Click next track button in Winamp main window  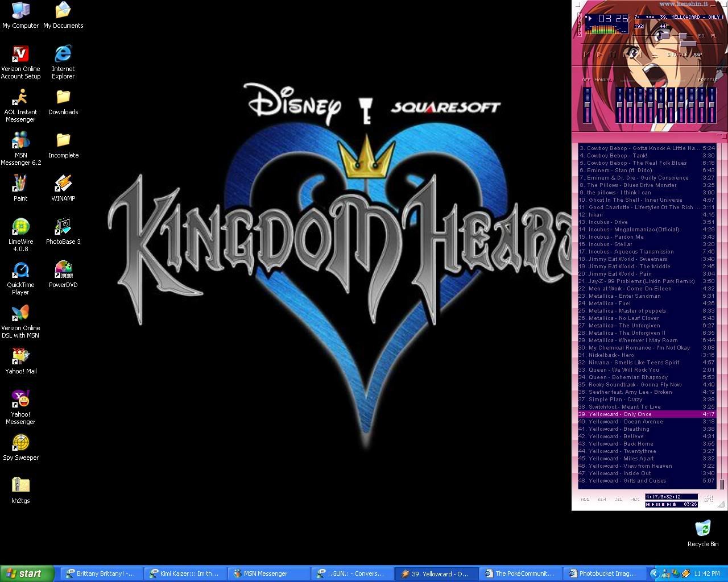(x=640, y=55)
